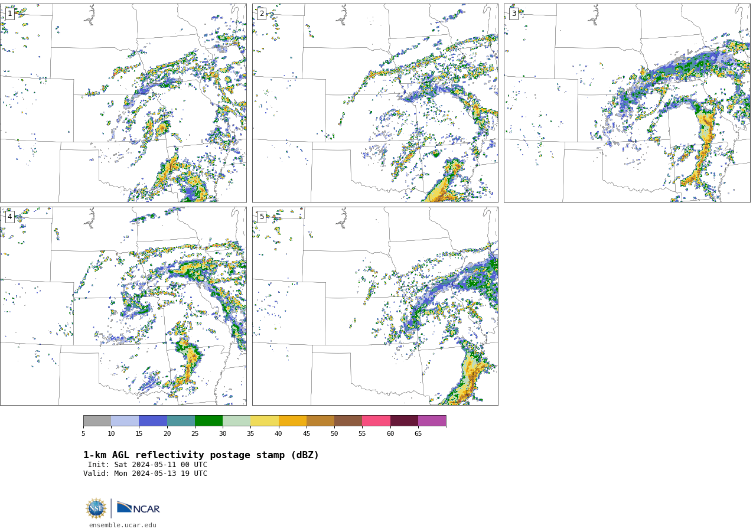Click the pink 55-60 dBZ swatch

[376, 420]
